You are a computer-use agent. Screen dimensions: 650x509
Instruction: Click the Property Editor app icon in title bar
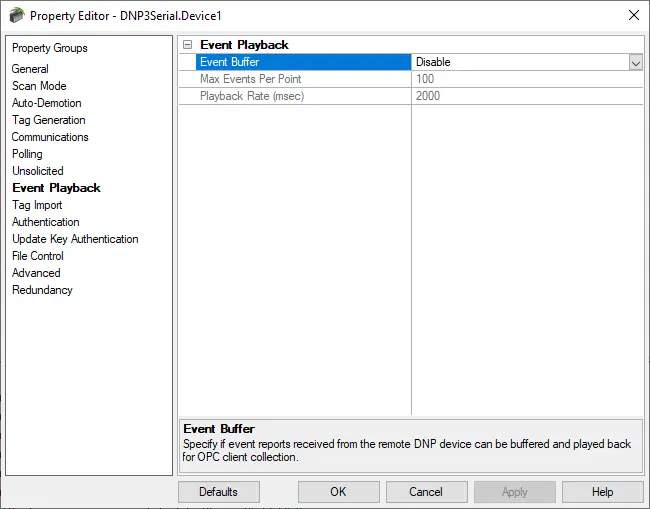(17, 15)
